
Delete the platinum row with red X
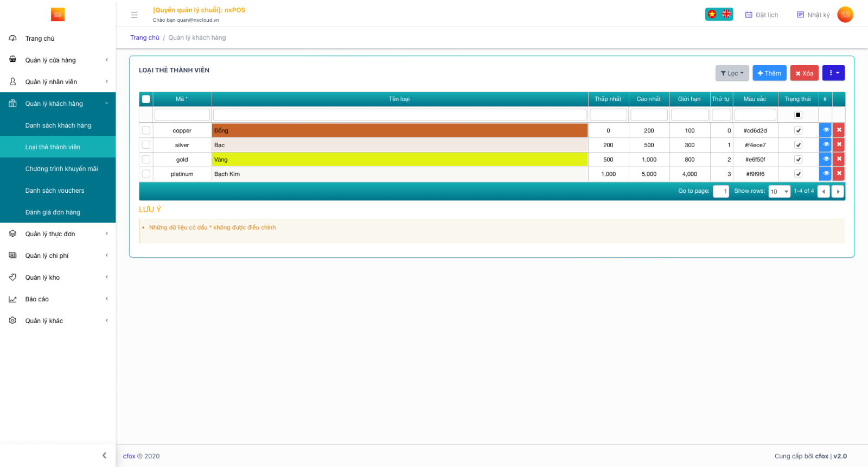pos(839,174)
